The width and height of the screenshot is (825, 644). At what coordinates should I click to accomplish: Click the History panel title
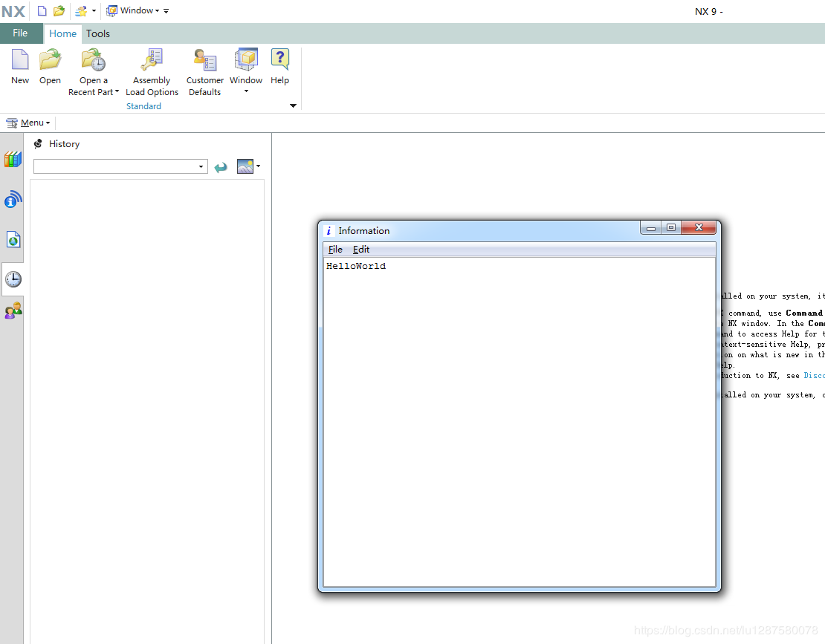[x=64, y=144]
